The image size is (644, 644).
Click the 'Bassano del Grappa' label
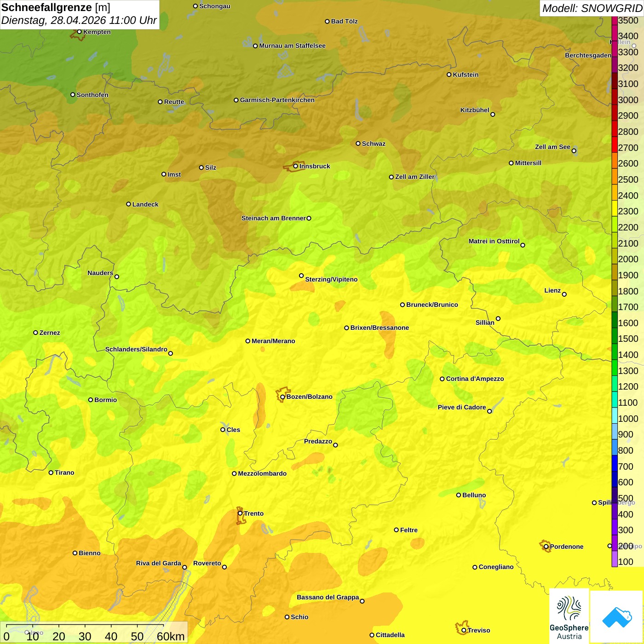pyautogui.click(x=328, y=597)
